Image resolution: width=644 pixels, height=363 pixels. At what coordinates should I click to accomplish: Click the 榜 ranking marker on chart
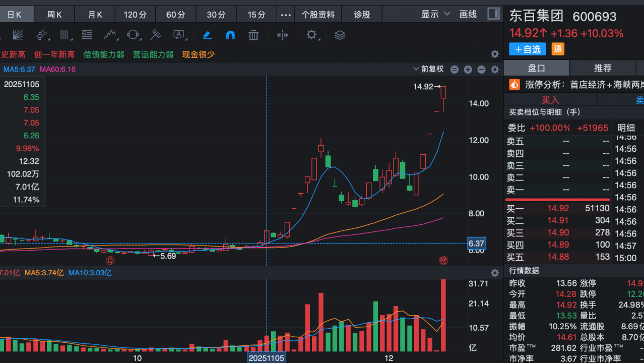click(x=443, y=260)
